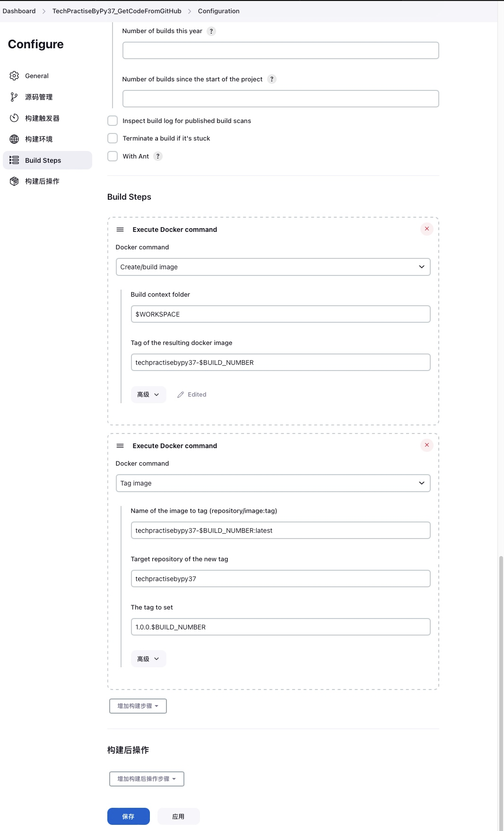This screenshot has width=504, height=831.
Task: Click the Build context folder input field
Action: click(x=280, y=314)
